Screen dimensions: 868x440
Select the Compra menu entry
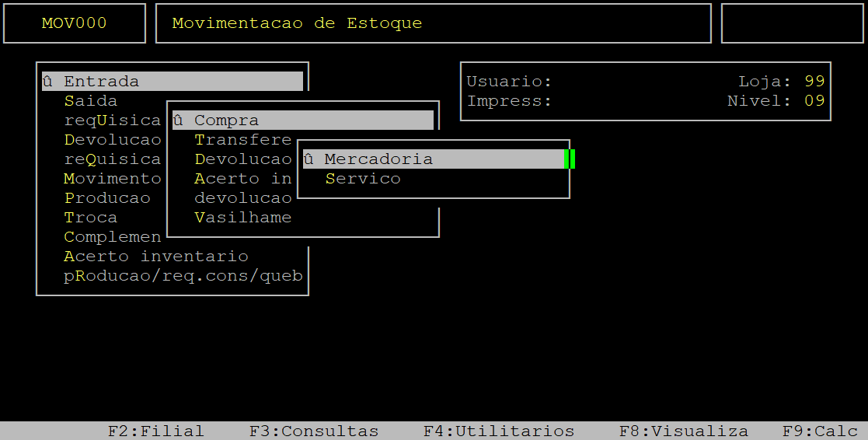point(303,120)
